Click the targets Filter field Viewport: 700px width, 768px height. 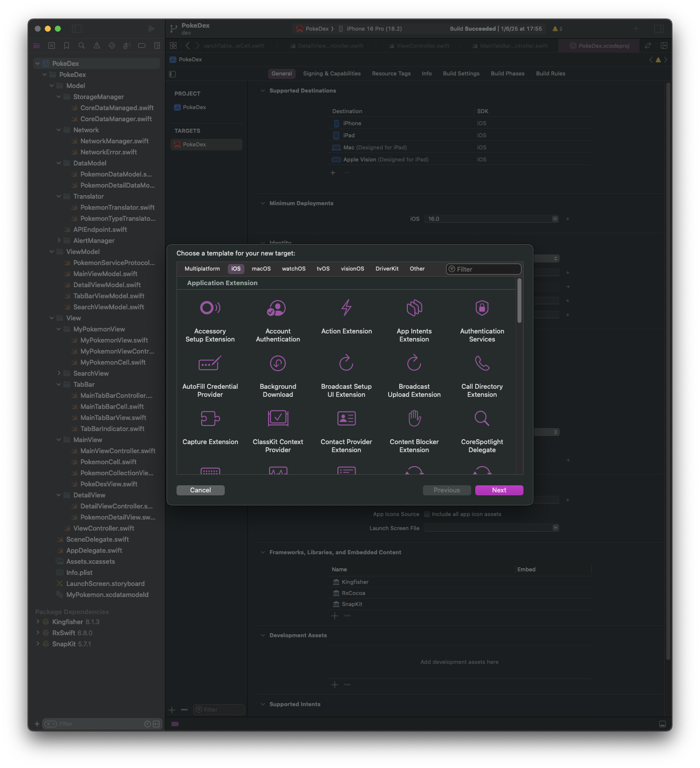click(x=219, y=710)
